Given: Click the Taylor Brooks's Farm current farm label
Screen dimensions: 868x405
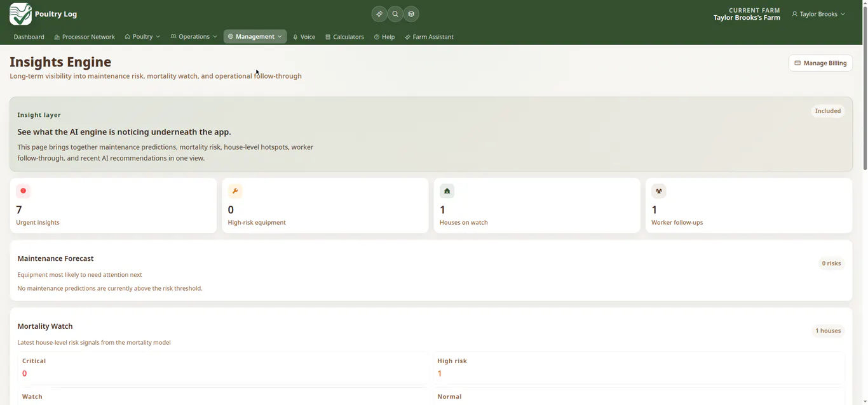Looking at the screenshot, I should click(747, 18).
